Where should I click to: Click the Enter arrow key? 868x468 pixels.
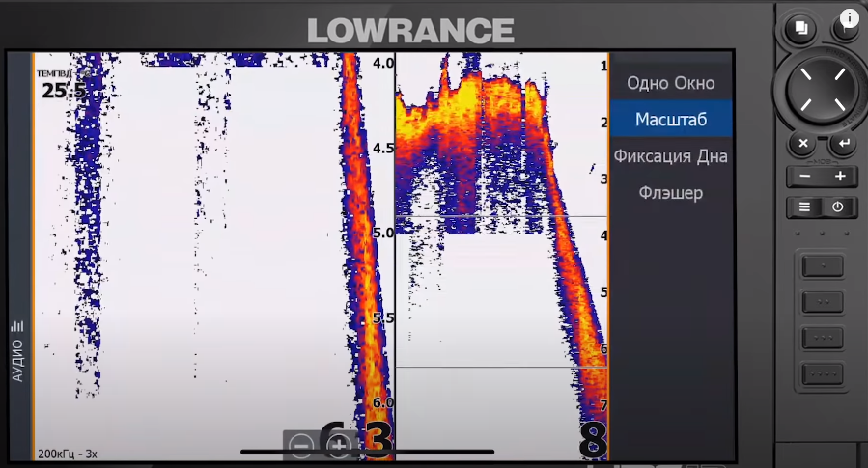coord(844,144)
